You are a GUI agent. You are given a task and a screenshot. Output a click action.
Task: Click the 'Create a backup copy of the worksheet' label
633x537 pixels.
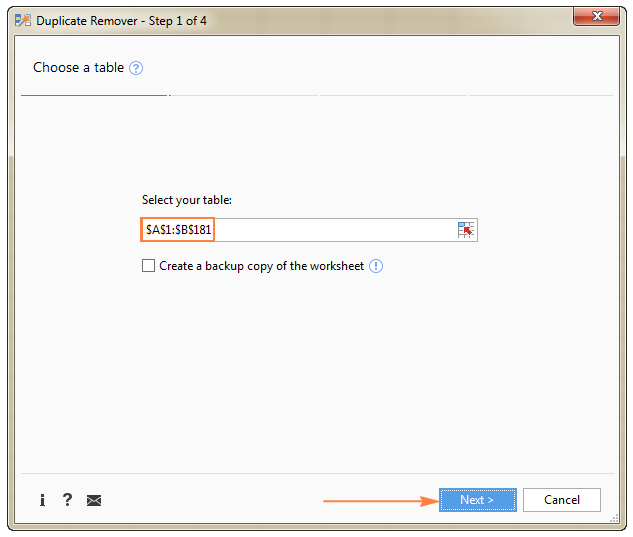pyautogui.click(x=261, y=266)
